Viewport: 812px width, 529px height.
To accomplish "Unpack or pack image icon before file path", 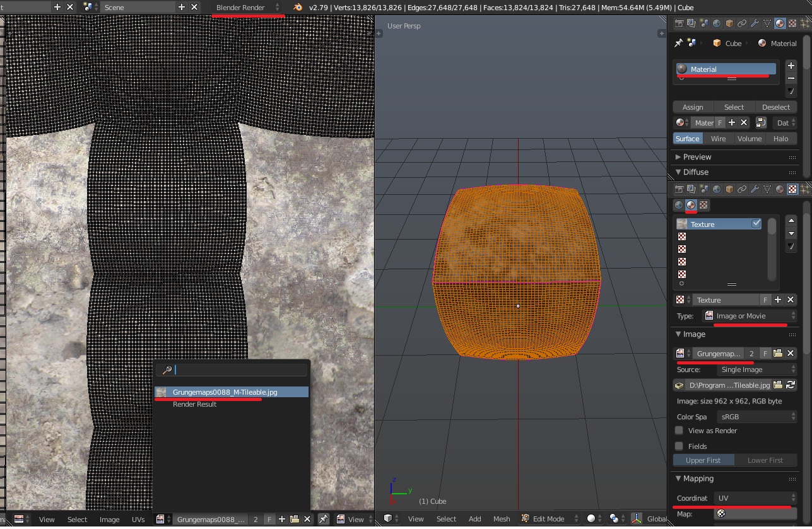I will coord(679,385).
